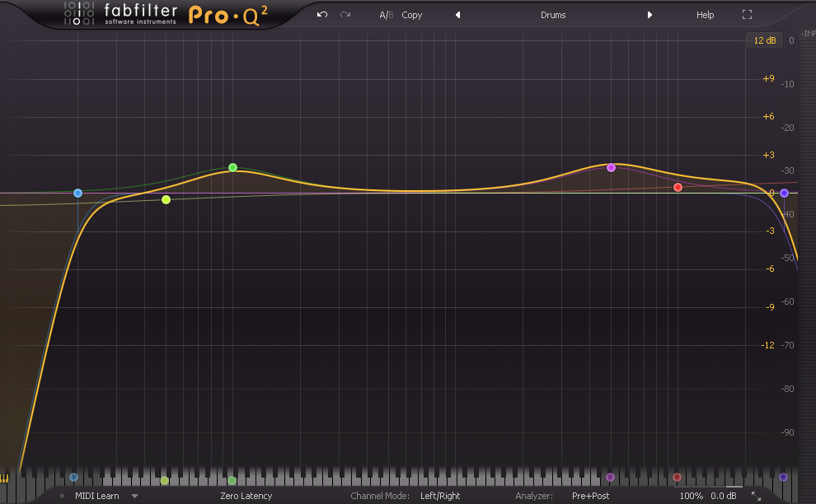Toggle the A/B state switch

coord(386,15)
